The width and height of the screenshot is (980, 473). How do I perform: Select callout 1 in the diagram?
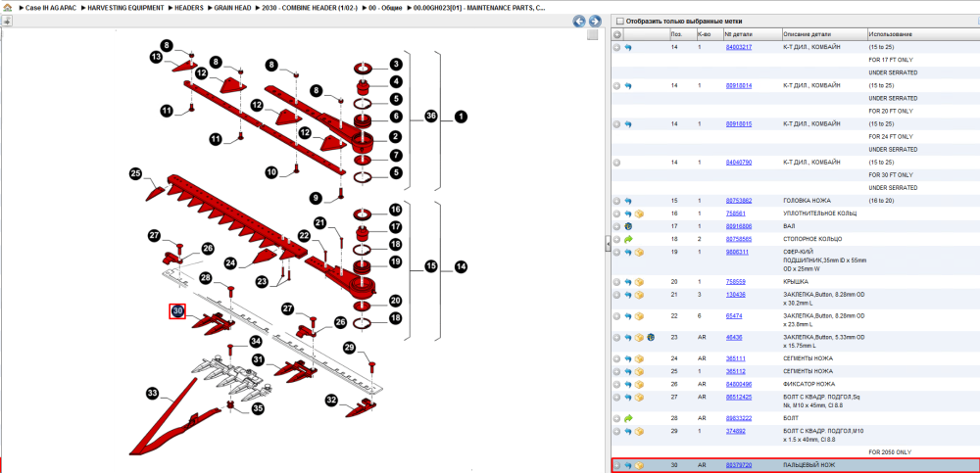coord(462,117)
